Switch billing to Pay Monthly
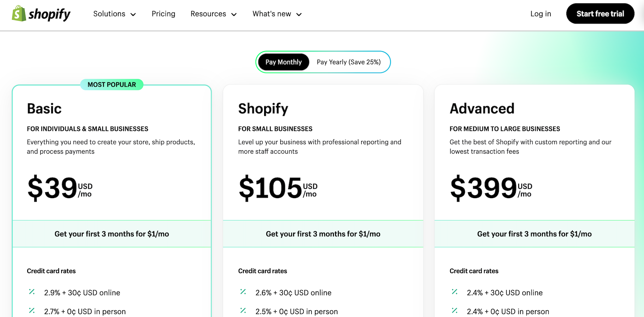 [x=284, y=62]
